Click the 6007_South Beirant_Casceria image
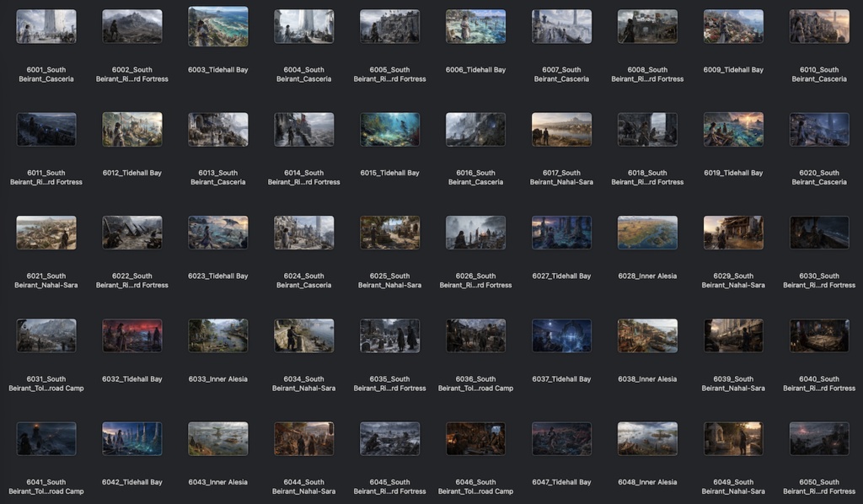This screenshot has height=504, width=863. (x=561, y=26)
